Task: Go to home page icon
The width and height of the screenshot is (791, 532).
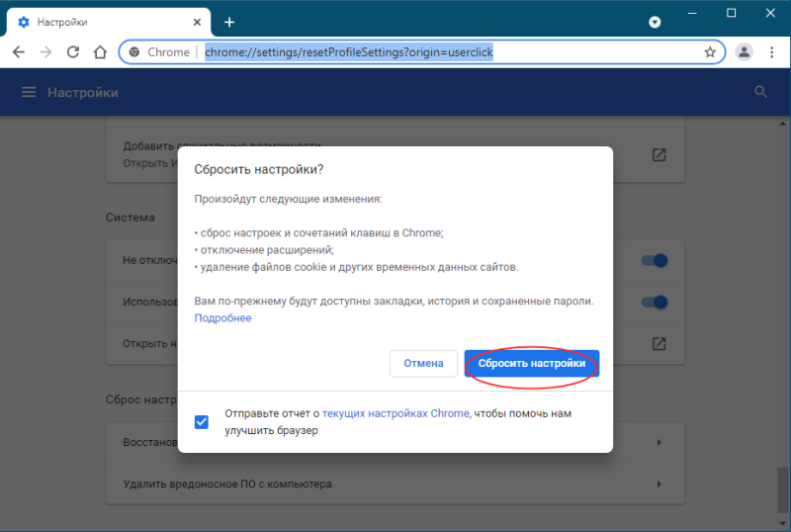Action: point(101,52)
